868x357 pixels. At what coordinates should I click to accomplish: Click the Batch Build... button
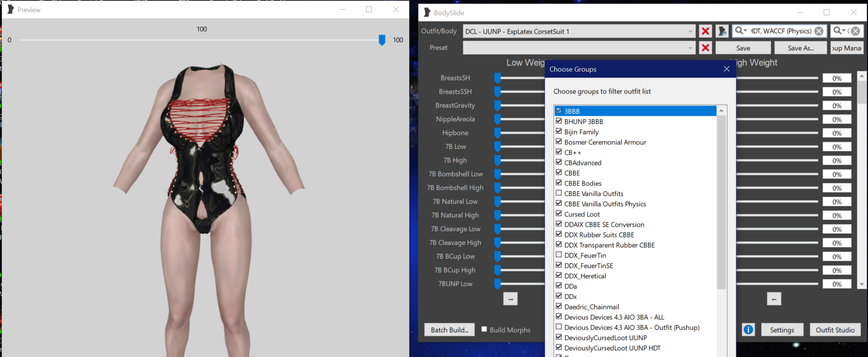(x=449, y=329)
